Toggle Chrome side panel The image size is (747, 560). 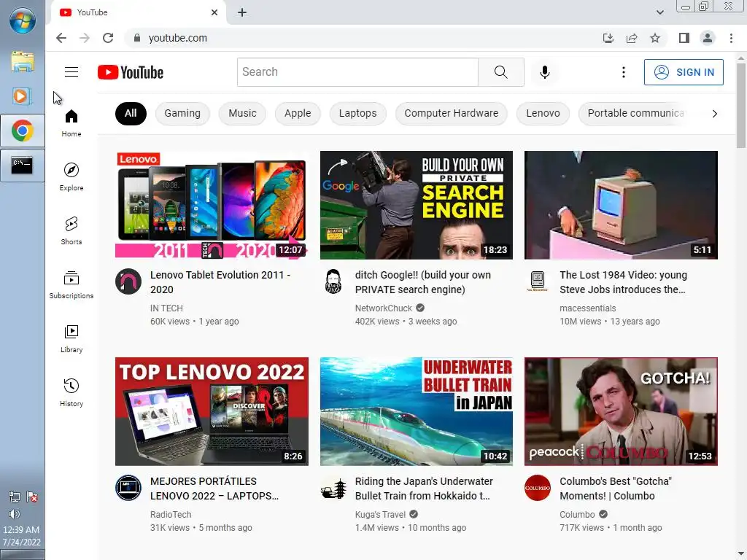[x=684, y=38]
